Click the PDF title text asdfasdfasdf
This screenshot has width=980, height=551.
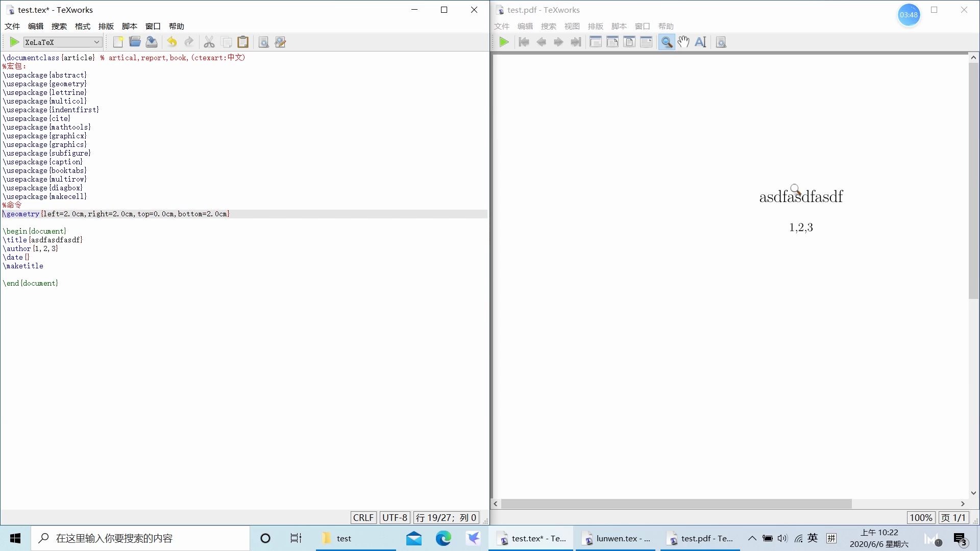(801, 196)
